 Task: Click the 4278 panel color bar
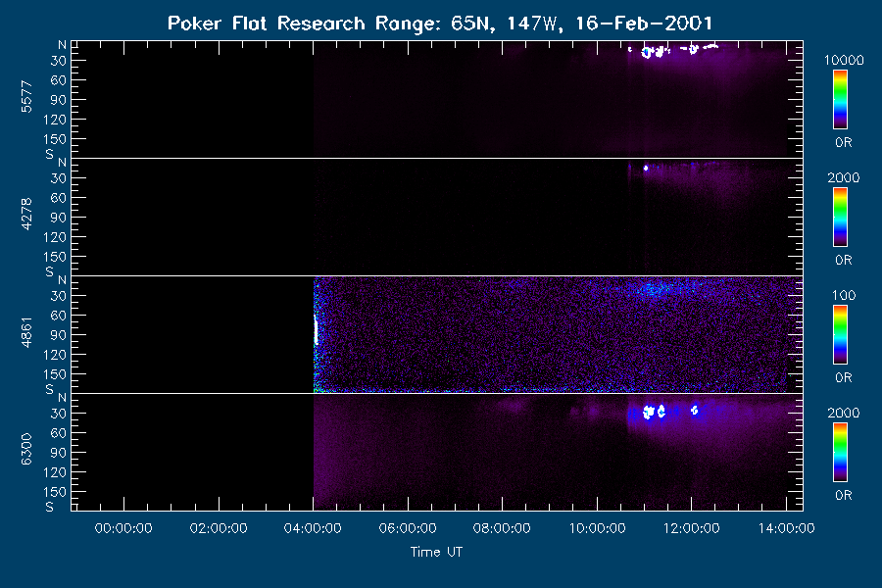pos(841,218)
